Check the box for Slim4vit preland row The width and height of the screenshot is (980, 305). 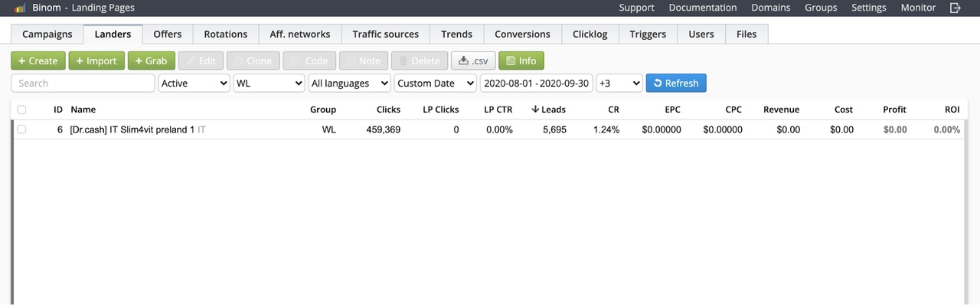[21, 130]
